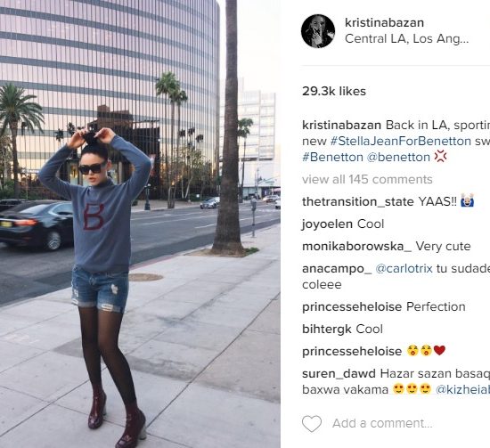Open kristinabazan username in the caption
This screenshot has height=448, width=490.
341,125
